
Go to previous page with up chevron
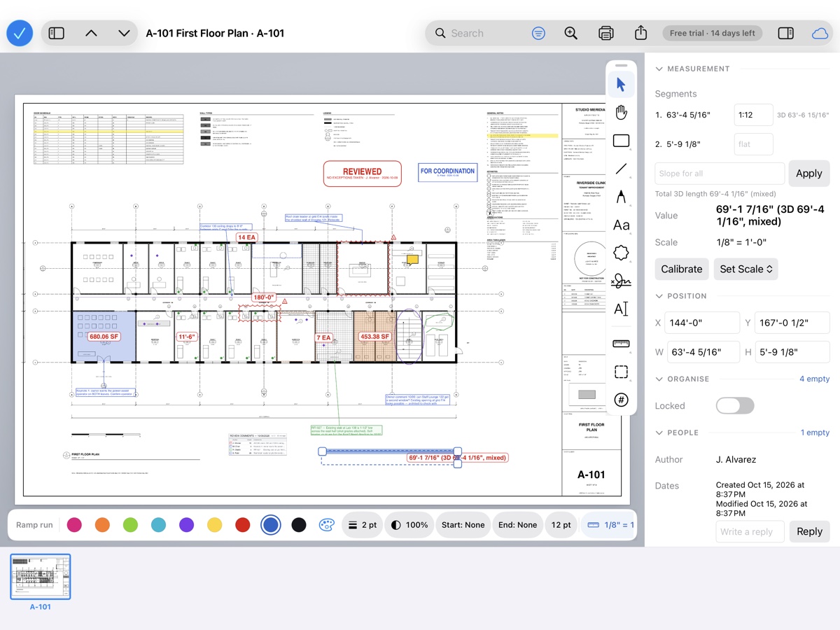[91, 33]
